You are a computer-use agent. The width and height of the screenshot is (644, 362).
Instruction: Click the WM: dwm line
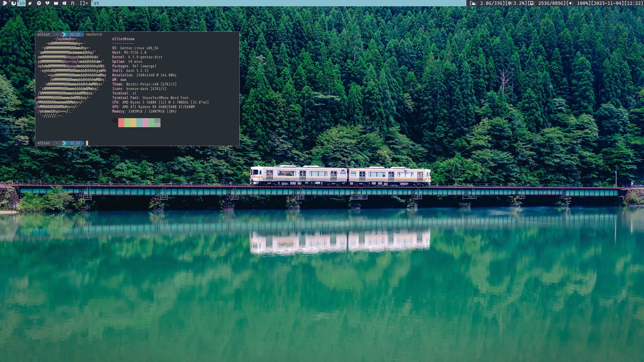pos(119,80)
